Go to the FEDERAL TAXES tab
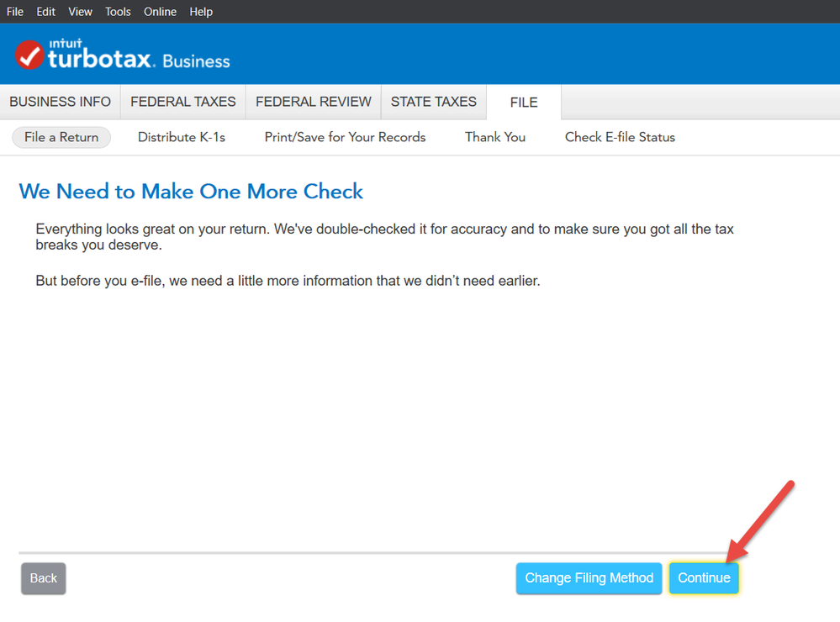The image size is (840, 622). tap(183, 102)
